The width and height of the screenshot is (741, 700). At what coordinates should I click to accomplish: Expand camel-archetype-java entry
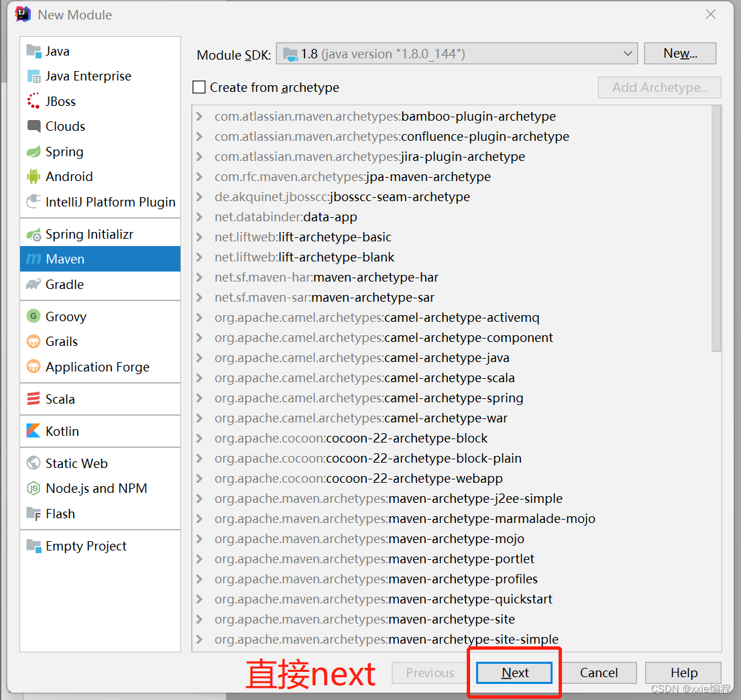pos(199,358)
